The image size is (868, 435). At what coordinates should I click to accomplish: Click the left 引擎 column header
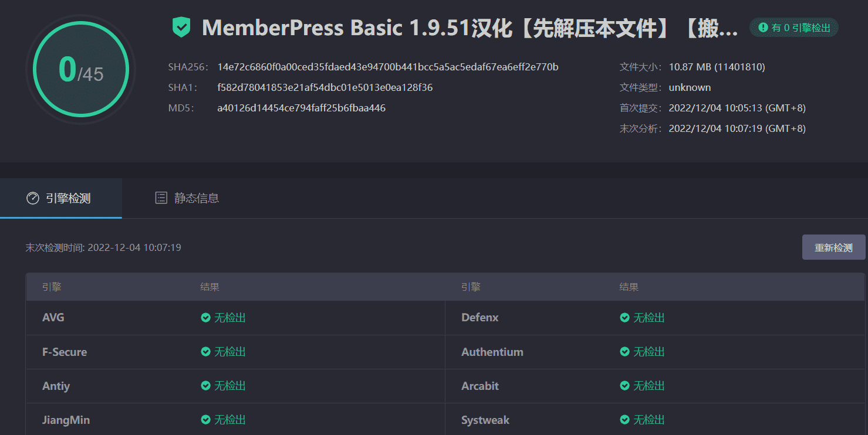pos(52,287)
